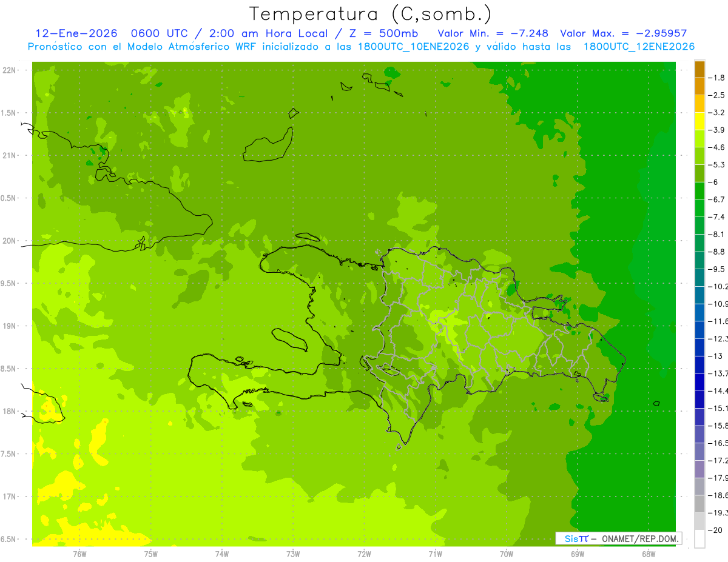Select the 'Z = 500mb' level label
The height and width of the screenshot is (562, 728).
point(384,33)
